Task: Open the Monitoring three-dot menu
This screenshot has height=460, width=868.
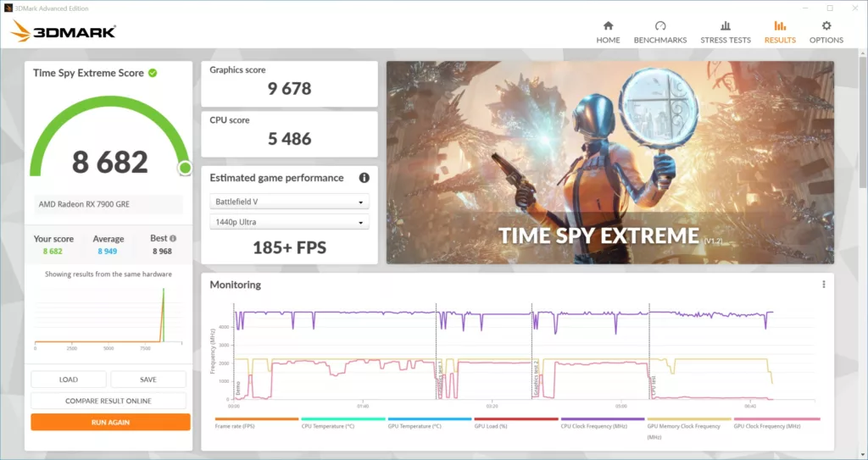Action: [x=824, y=284]
